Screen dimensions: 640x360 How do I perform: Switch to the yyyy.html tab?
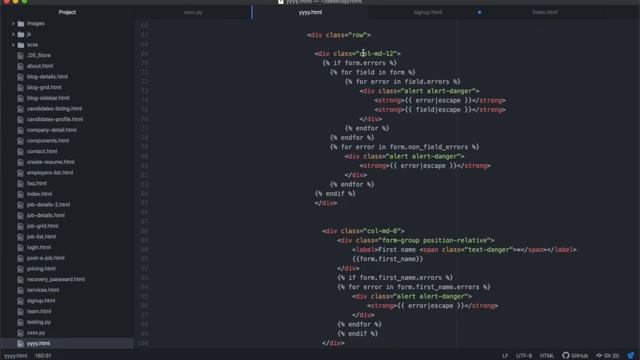[310, 12]
